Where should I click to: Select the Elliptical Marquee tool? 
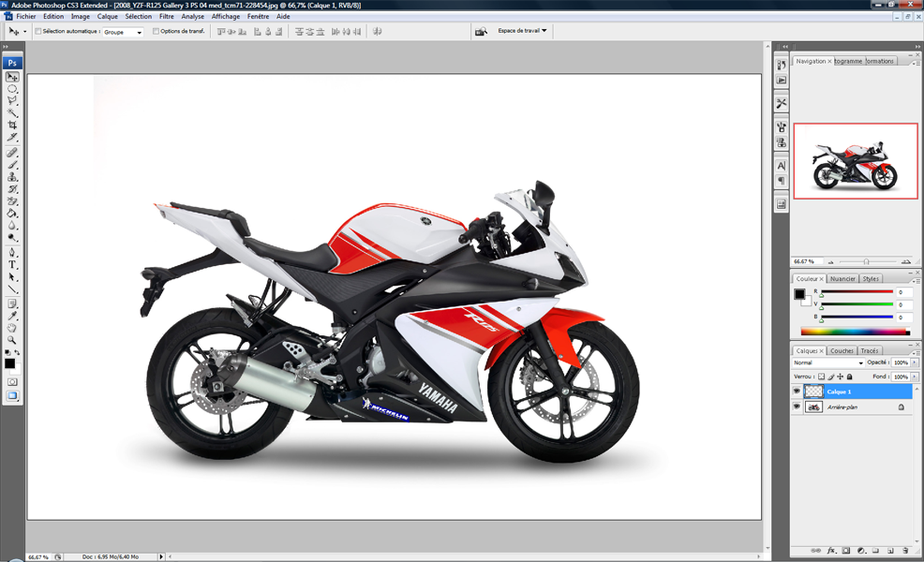click(x=12, y=89)
